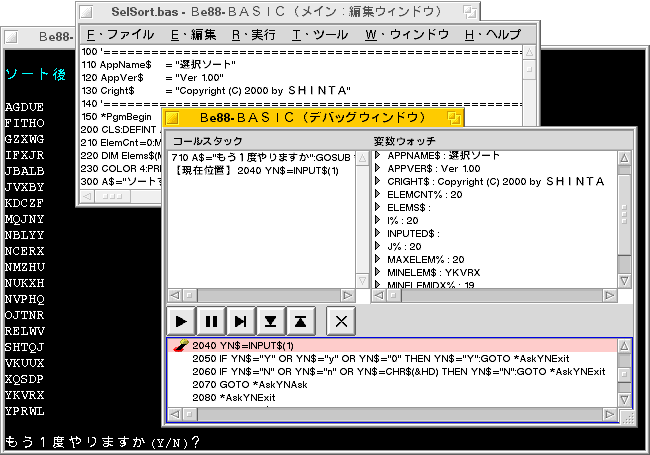Click the debug window close box in the yellow title bar

[172, 119]
